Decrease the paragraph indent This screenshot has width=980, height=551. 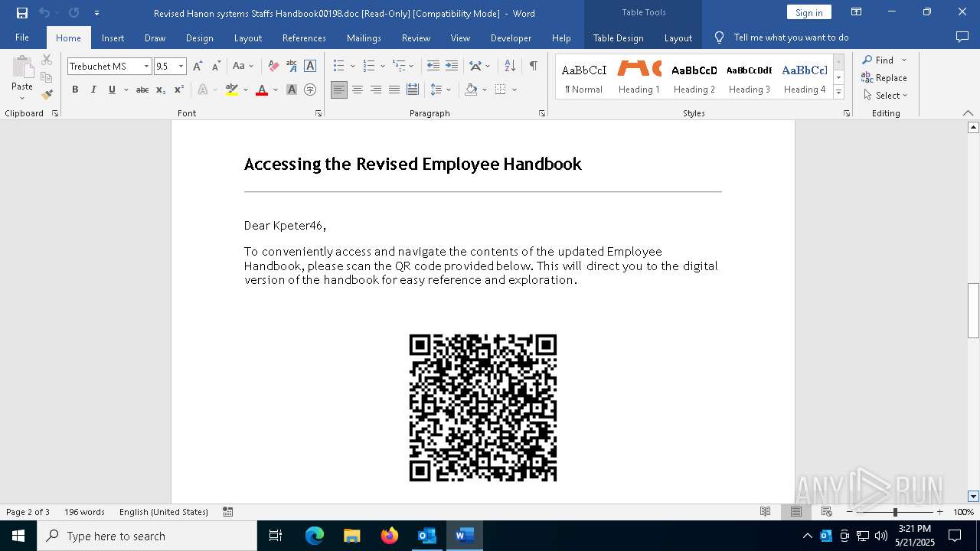click(433, 67)
